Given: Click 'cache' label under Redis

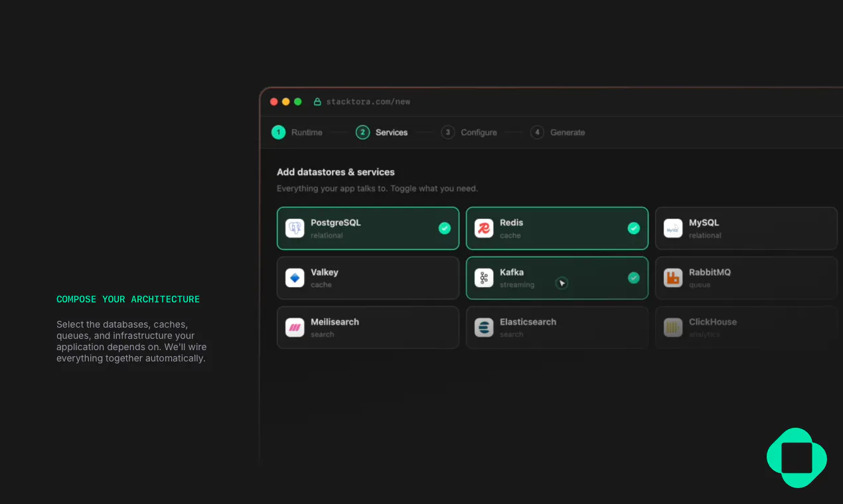Looking at the screenshot, I should (x=510, y=235).
